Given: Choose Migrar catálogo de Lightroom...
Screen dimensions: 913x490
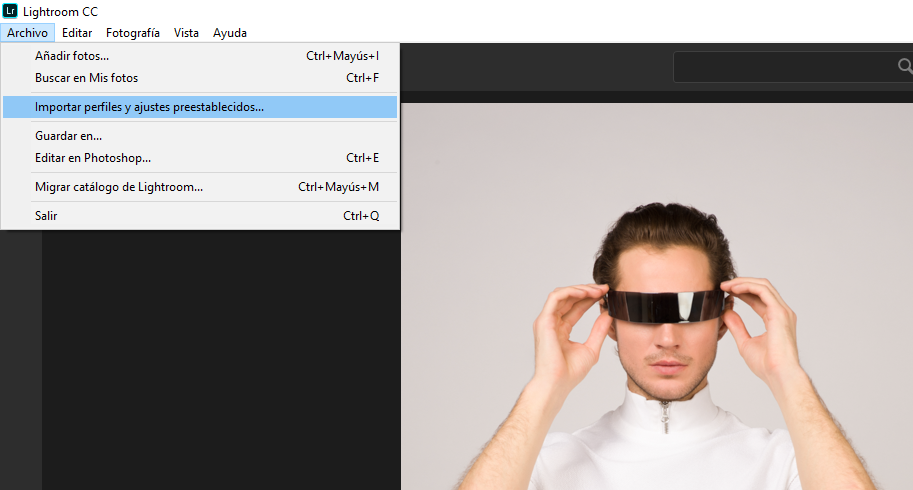Looking at the screenshot, I should tap(119, 187).
